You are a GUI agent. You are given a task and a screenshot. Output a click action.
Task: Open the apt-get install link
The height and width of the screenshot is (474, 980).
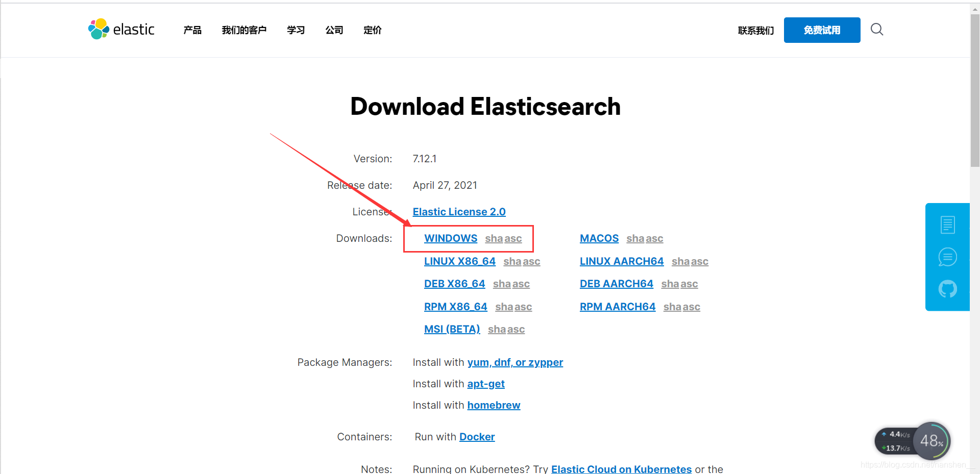tap(486, 384)
